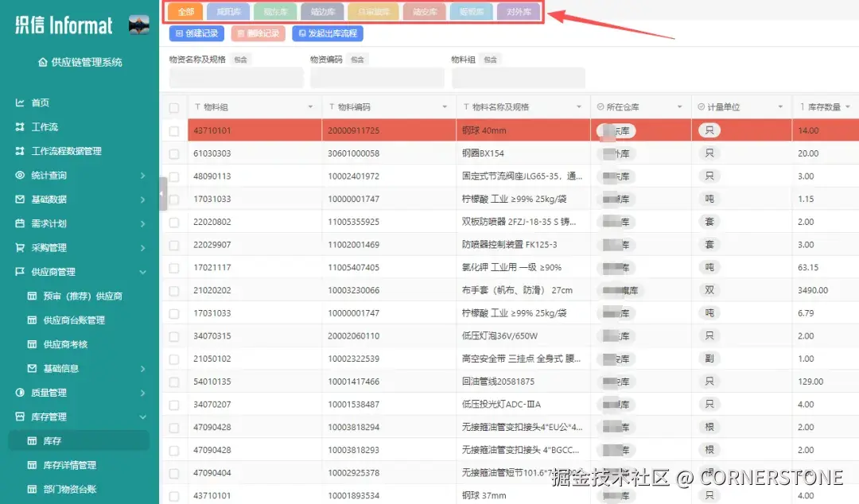Switch to the 对外库 tab
This screenshot has height=504, width=859.
(519, 11)
